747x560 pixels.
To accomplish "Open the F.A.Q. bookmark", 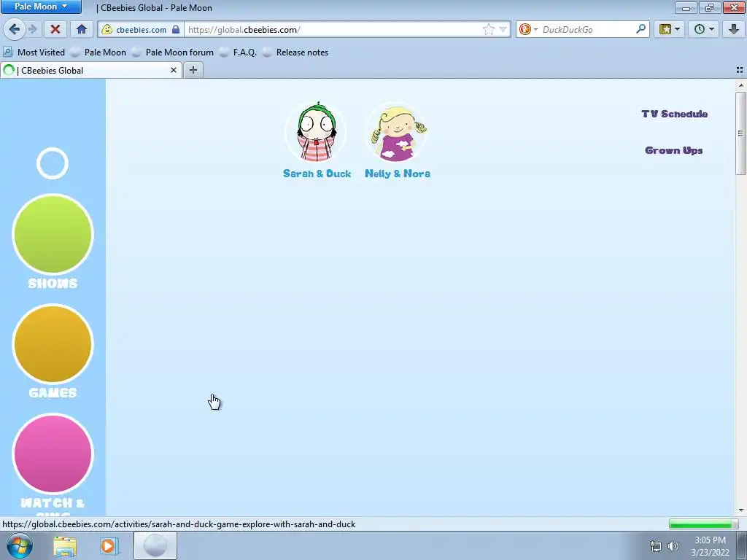I will pyautogui.click(x=239, y=52).
